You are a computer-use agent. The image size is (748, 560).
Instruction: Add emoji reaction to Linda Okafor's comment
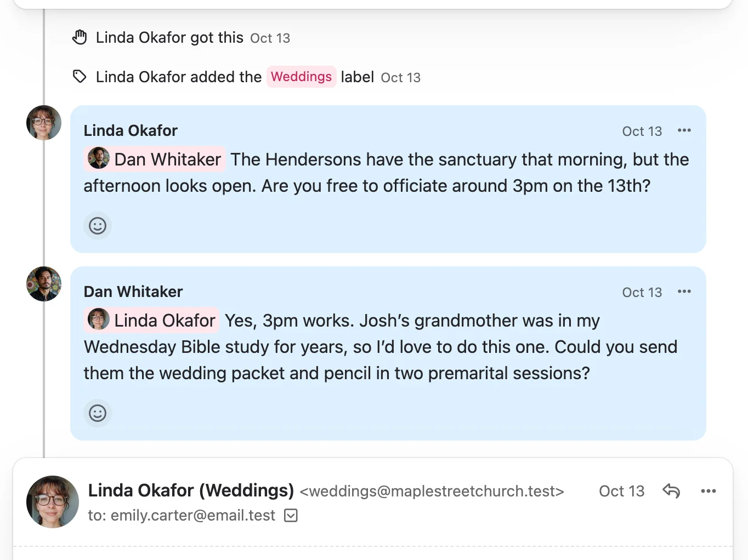click(x=98, y=226)
